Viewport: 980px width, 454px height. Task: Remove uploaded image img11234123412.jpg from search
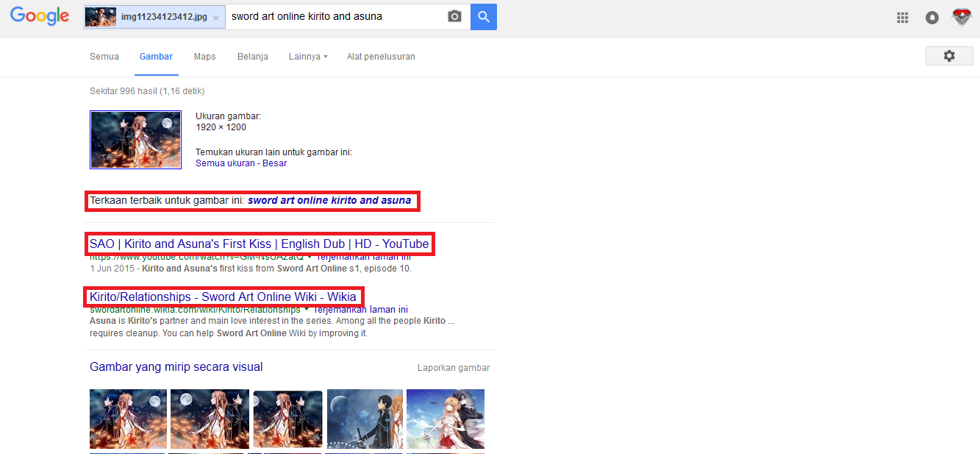[215, 17]
